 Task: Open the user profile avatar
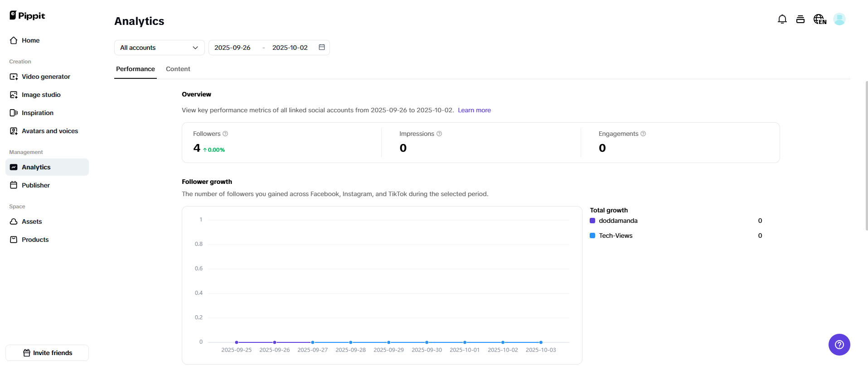click(839, 19)
